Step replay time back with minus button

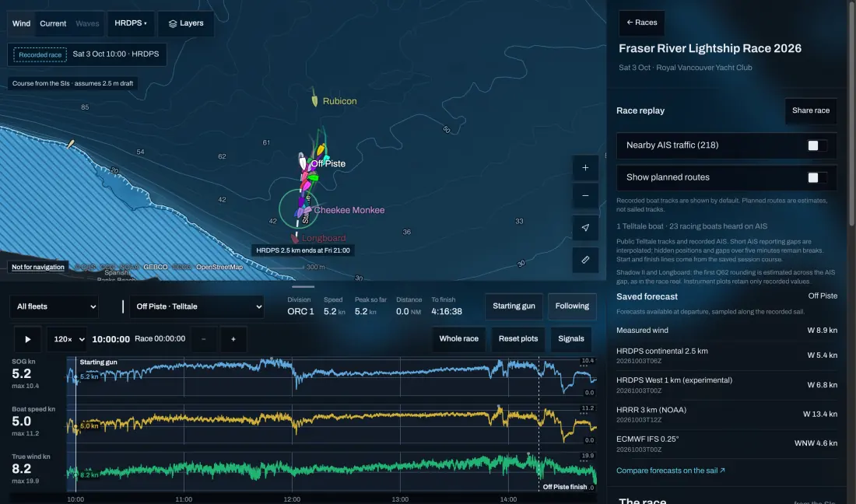click(x=204, y=339)
